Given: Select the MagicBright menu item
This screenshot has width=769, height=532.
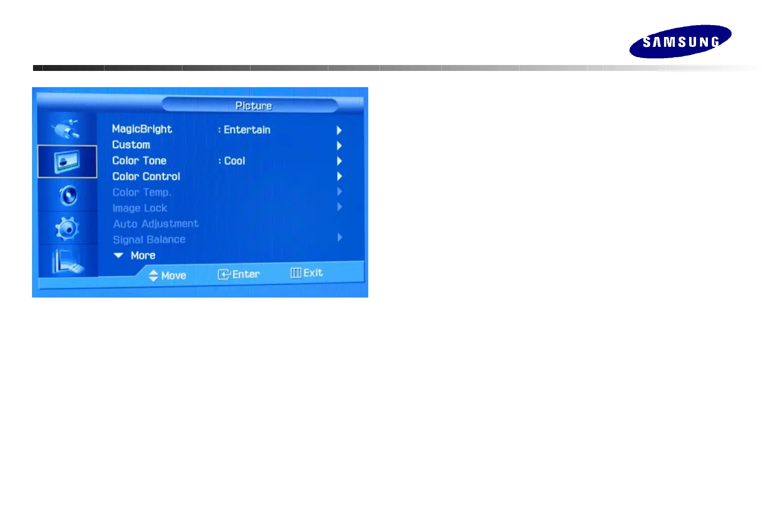Looking at the screenshot, I should click(142, 129).
